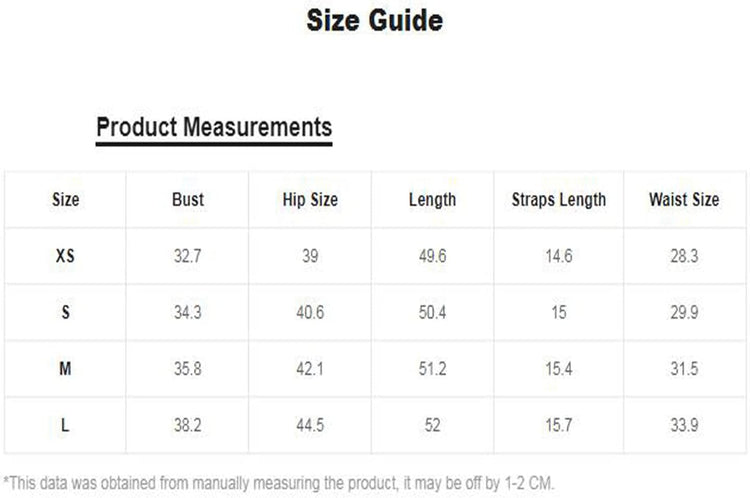
Task: Click the L size row label
Action: [65, 426]
